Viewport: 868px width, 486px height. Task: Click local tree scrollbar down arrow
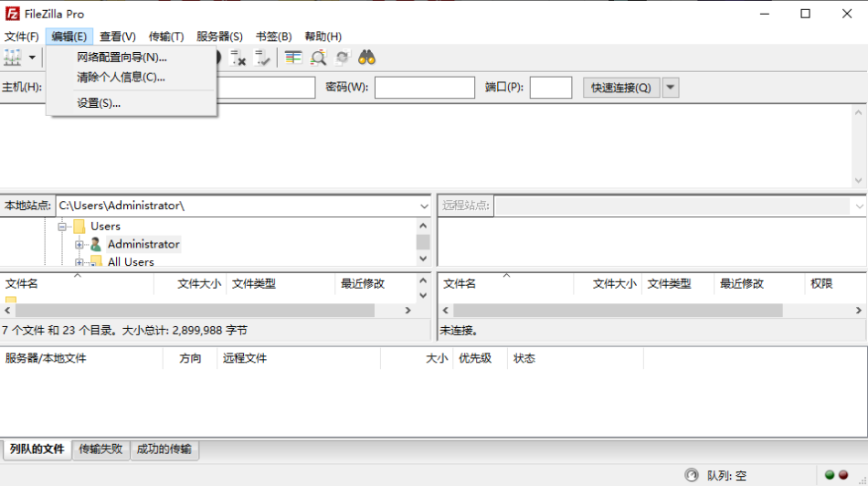click(423, 259)
